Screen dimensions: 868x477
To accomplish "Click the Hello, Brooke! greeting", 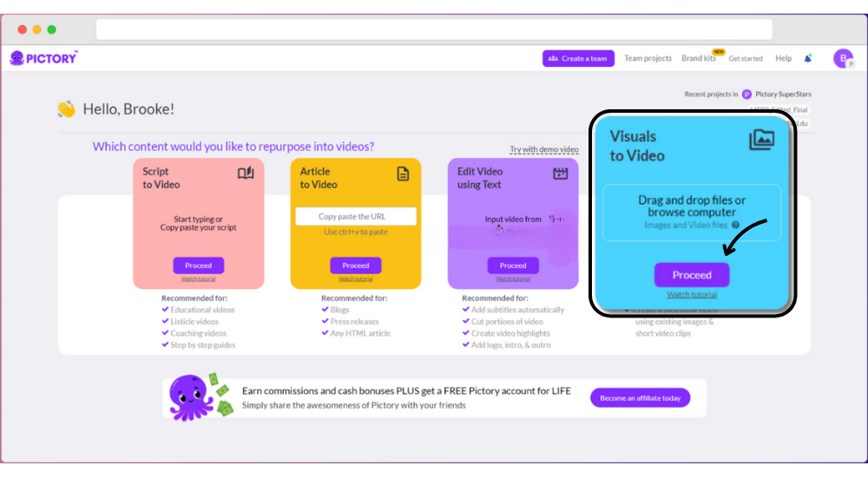I will (128, 109).
